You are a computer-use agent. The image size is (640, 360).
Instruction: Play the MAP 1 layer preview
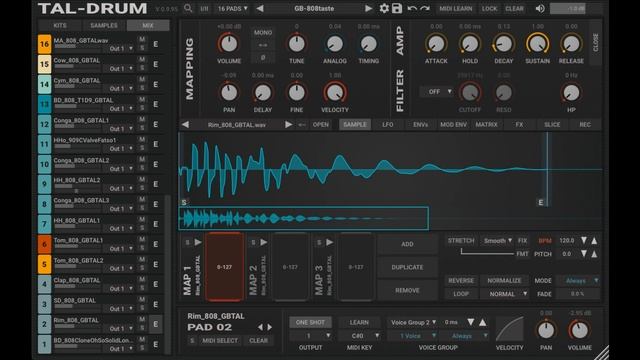pyautogui.click(x=198, y=242)
